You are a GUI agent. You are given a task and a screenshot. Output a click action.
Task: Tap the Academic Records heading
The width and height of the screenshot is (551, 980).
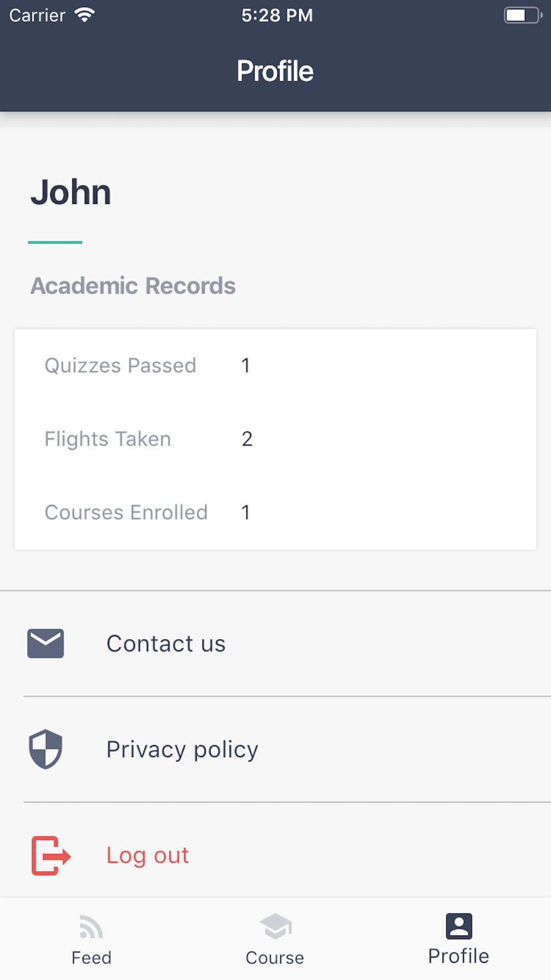(x=133, y=286)
